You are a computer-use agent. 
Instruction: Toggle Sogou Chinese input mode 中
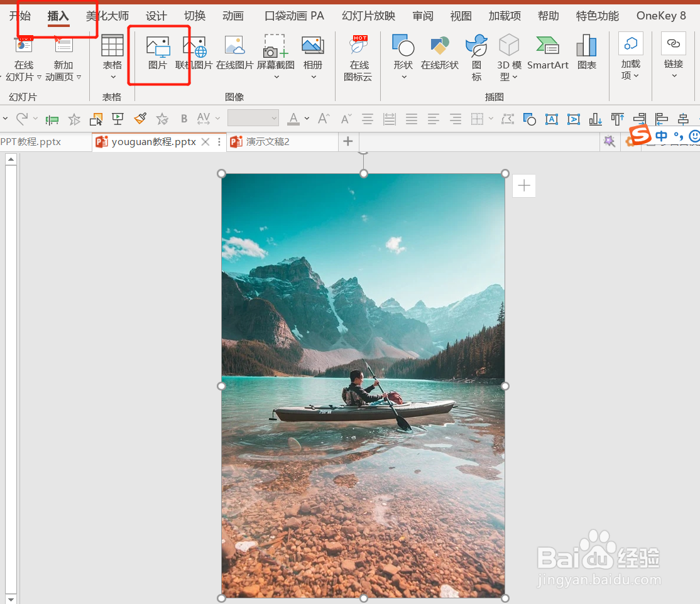pyautogui.click(x=662, y=136)
